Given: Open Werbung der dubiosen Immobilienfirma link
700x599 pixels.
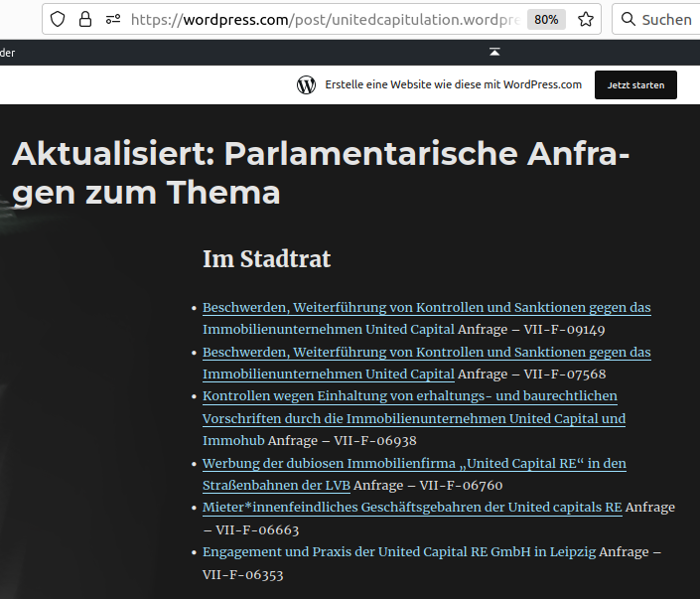Looking at the screenshot, I should point(414,474).
